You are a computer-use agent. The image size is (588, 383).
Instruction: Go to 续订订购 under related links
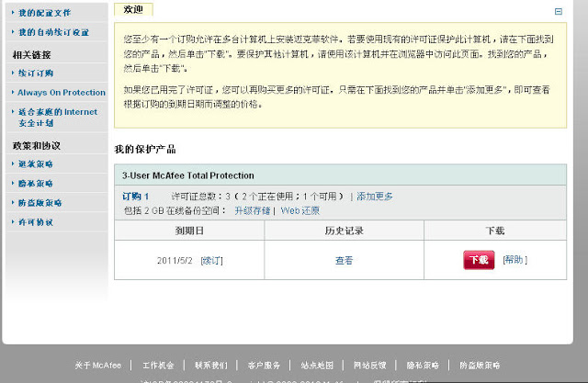point(36,73)
